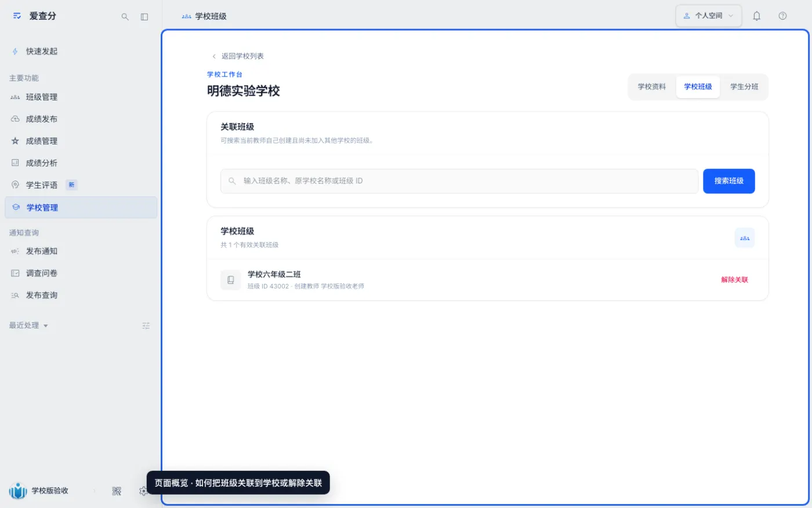Click 学校六年级二班 class name

pos(274,275)
